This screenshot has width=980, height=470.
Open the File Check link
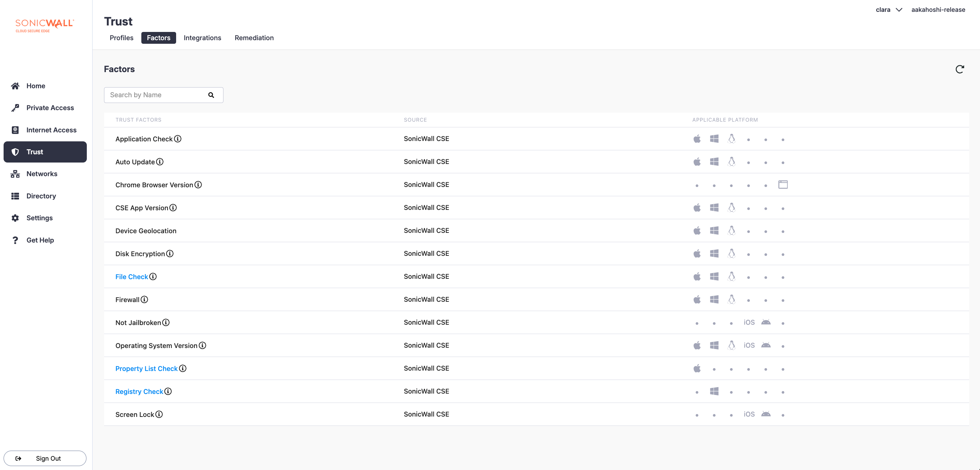click(x=131, y=277)
